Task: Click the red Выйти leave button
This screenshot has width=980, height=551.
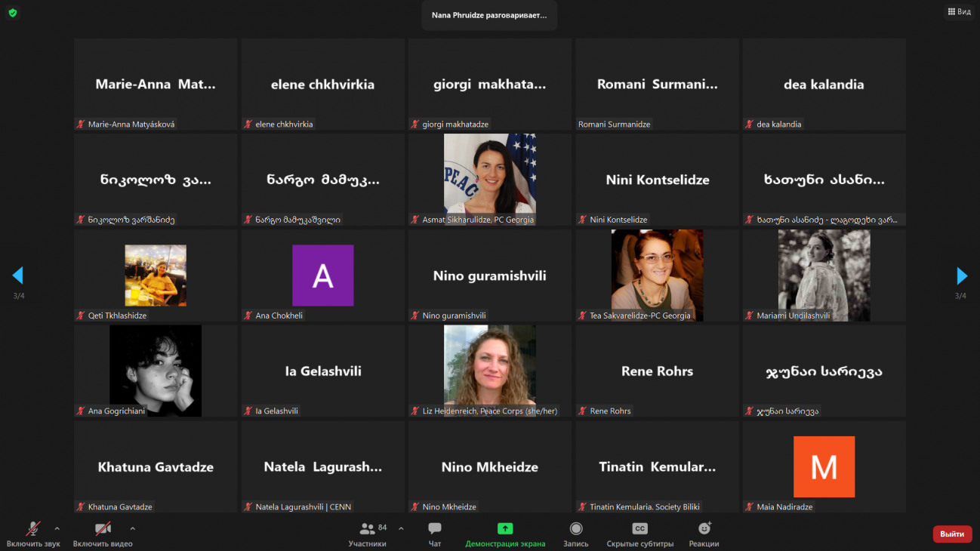Action: 952,534
